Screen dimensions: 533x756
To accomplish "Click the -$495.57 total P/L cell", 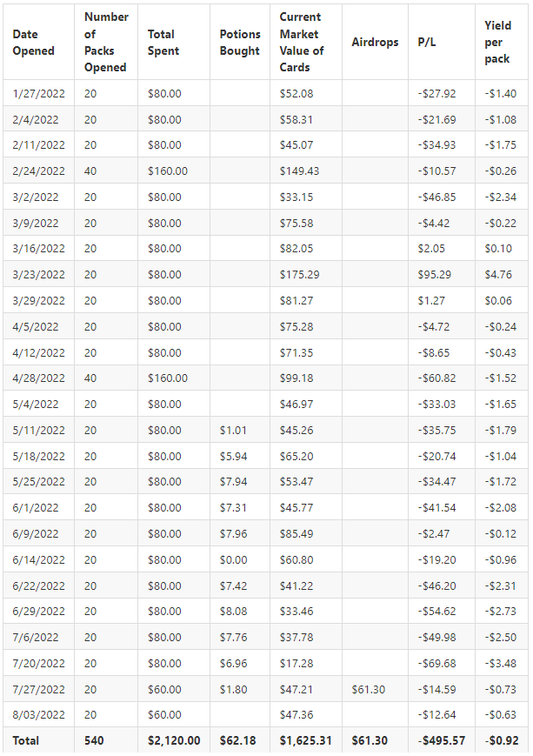I will click(x=442, y=741).
